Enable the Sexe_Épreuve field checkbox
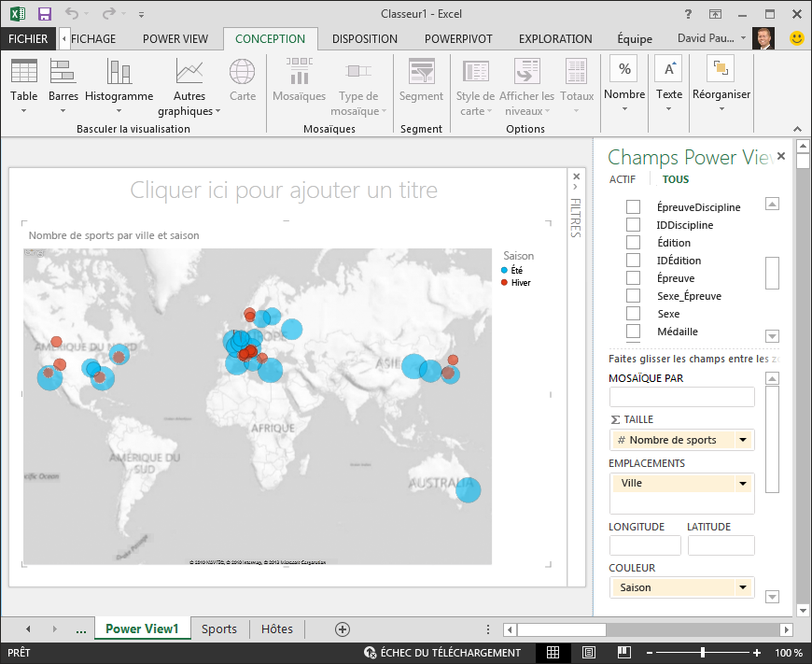 point(634,295)
